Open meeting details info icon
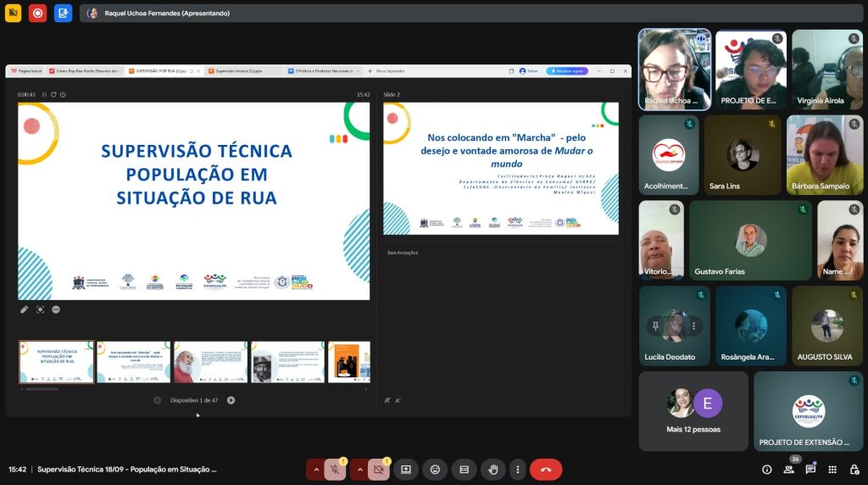 (767, 470)
